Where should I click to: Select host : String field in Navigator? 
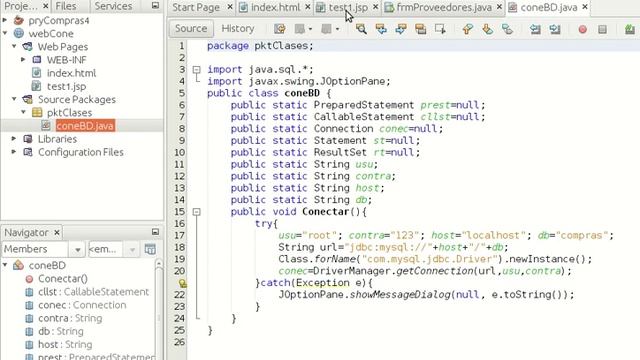coord(65,344)
